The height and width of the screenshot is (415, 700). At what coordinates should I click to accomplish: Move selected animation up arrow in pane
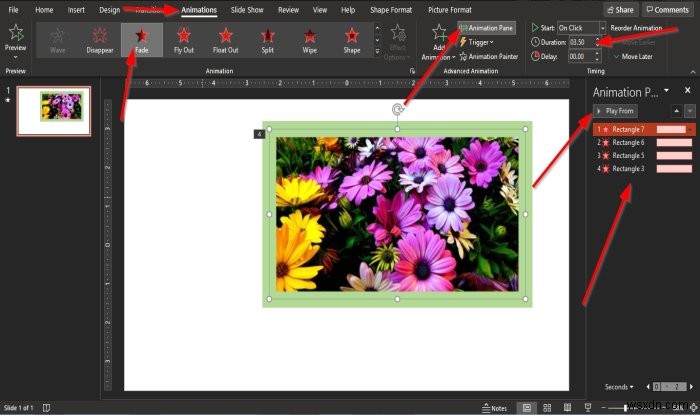coord(677,111)
